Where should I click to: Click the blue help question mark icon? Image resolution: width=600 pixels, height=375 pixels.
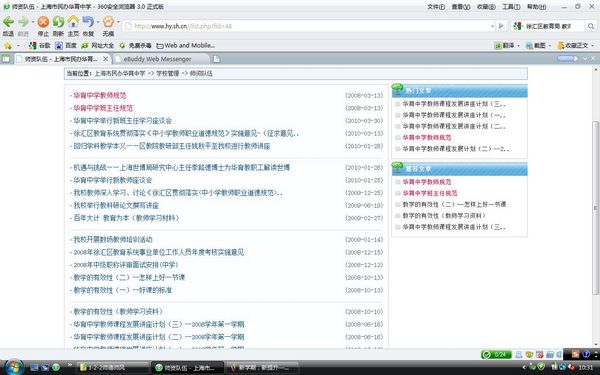coord(586,354)
